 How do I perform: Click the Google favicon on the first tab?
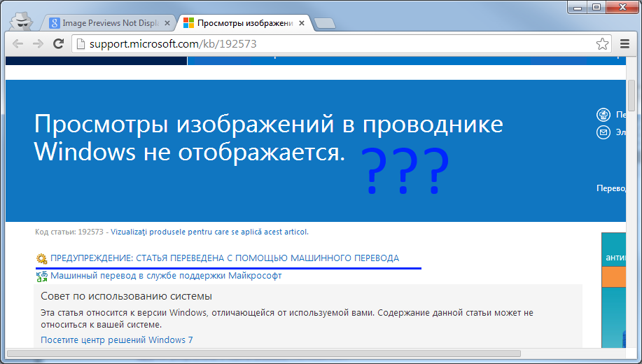click(54, 23)
